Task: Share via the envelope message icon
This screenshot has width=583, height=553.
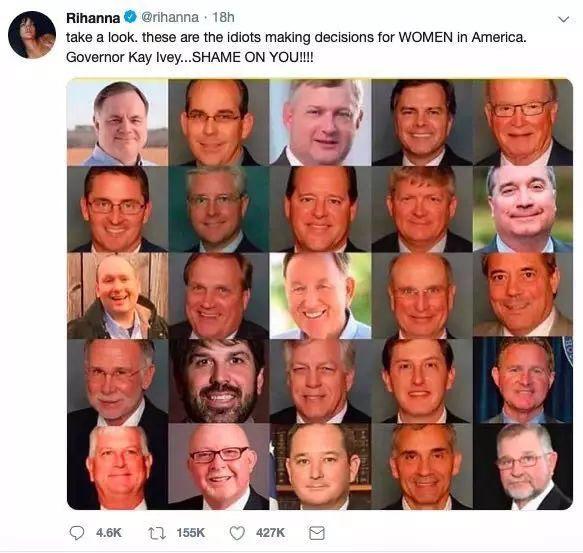Action: pos(317,533)
